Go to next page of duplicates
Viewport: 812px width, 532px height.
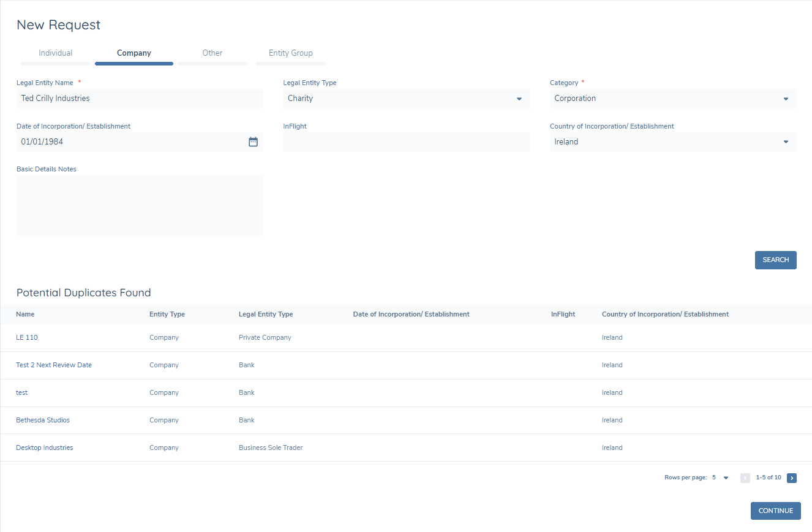(792, 478)
